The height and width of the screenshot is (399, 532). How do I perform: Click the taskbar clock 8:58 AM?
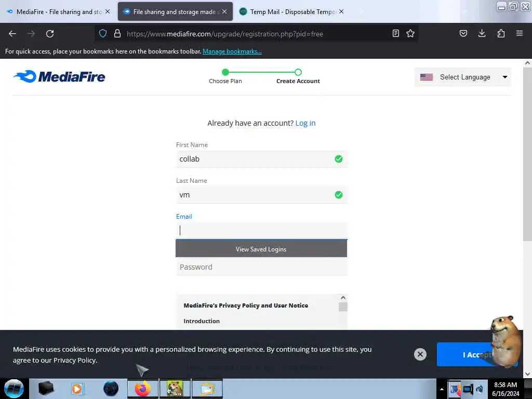(x=506, y=385)
